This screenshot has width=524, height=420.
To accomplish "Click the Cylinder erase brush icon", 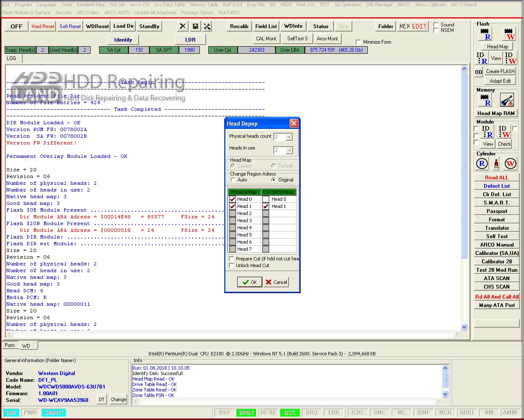I will coord(496,164).
